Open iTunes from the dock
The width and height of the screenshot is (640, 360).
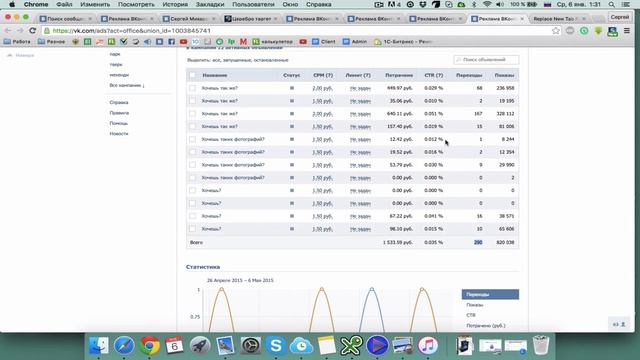click(x=428, y=346)
